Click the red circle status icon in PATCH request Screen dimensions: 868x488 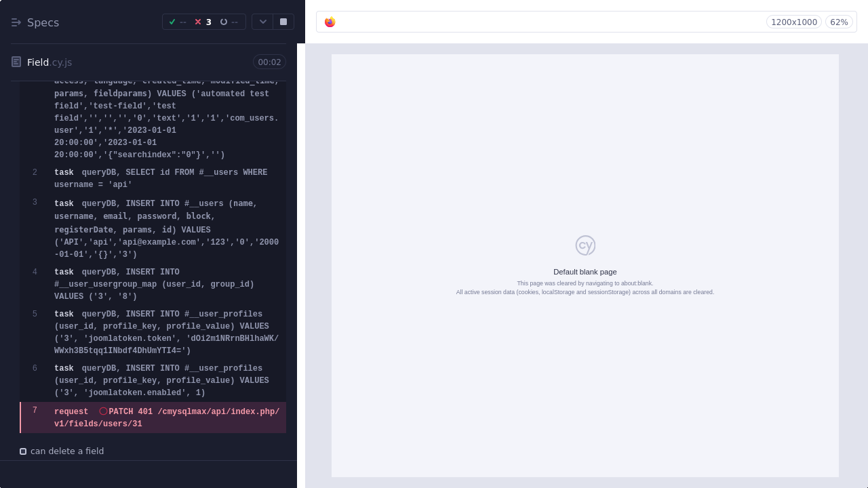pos(103,411)
